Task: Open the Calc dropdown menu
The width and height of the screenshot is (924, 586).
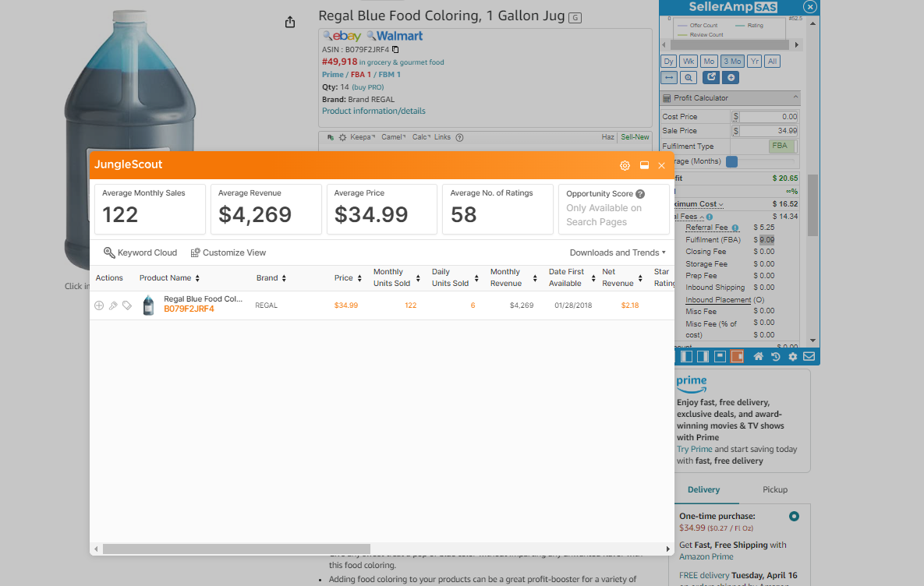Action: (x=421, y=137)
